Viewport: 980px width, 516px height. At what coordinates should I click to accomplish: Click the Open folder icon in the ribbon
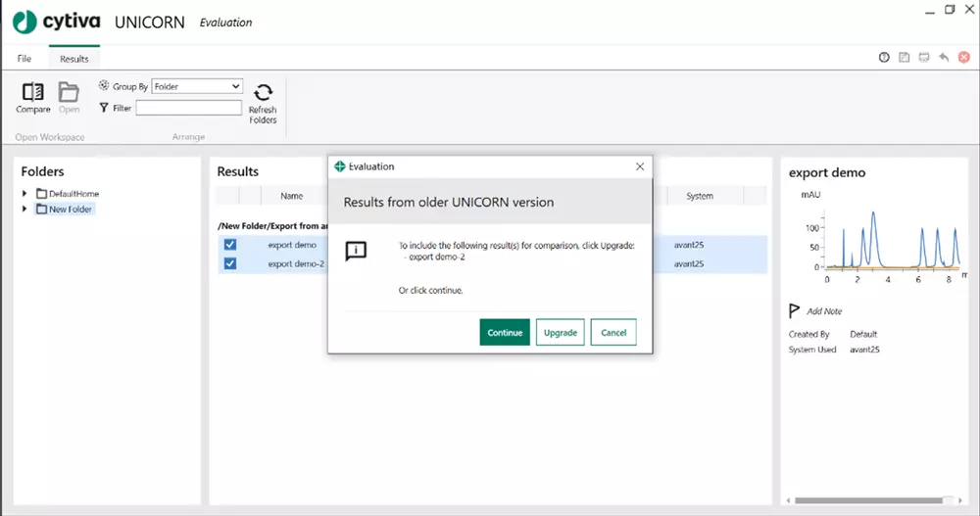click(68, 92)
